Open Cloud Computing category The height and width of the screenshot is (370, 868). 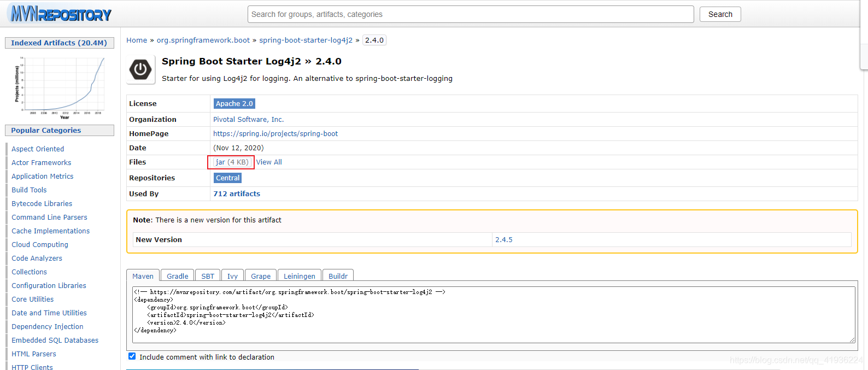click(40, 244)
